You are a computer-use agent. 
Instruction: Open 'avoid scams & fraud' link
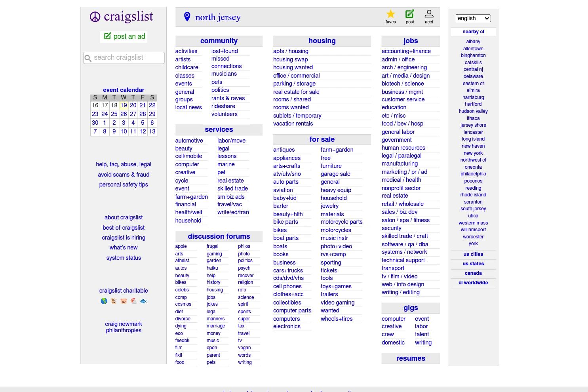(x=124, y=175)
